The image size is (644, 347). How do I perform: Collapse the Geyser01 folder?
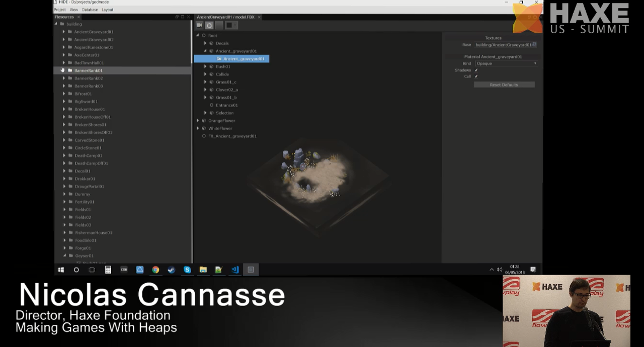tap(64, 255)
